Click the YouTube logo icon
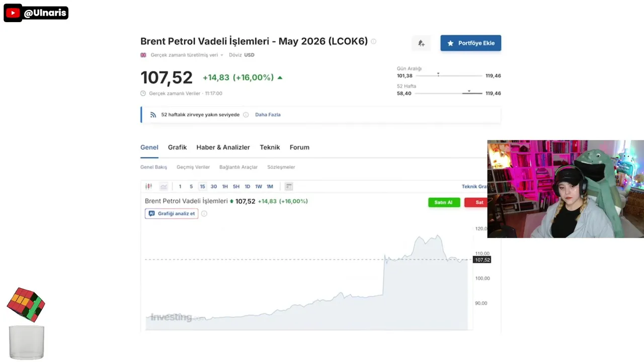644x362 pixels. click(x=13, y=13)
